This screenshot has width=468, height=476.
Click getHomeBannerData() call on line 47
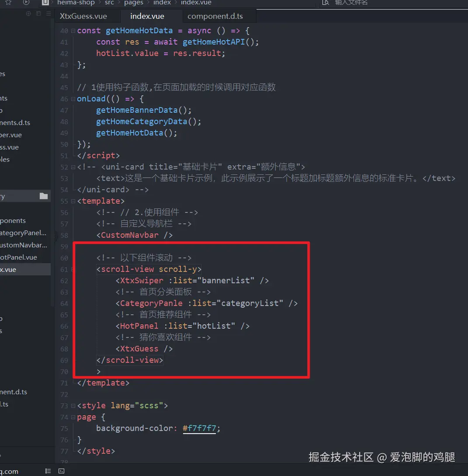pyautogui.click(x=144, y=110)
